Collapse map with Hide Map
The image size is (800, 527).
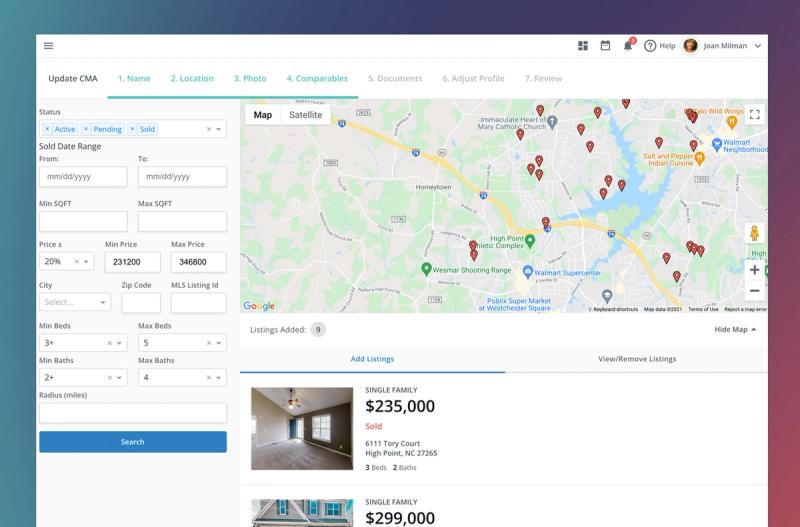point(735,330)
